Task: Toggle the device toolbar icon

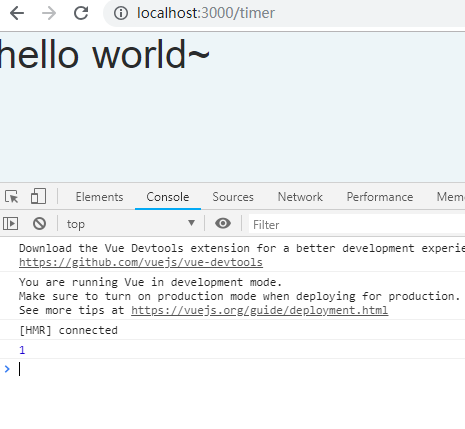Action: click(38, 196)
